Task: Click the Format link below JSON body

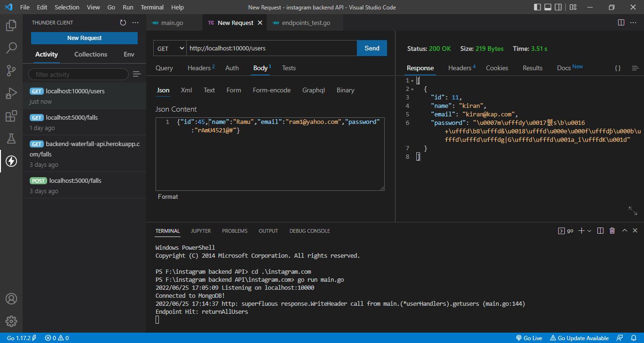Action: pos(168,196)
